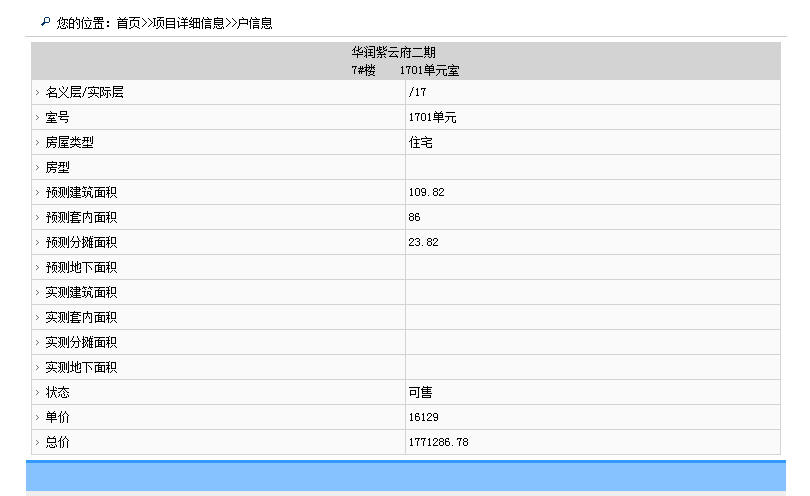Click the 实测建筑面积 row label
Viewport: 810px width, 496px height.
tap(82, 292)
